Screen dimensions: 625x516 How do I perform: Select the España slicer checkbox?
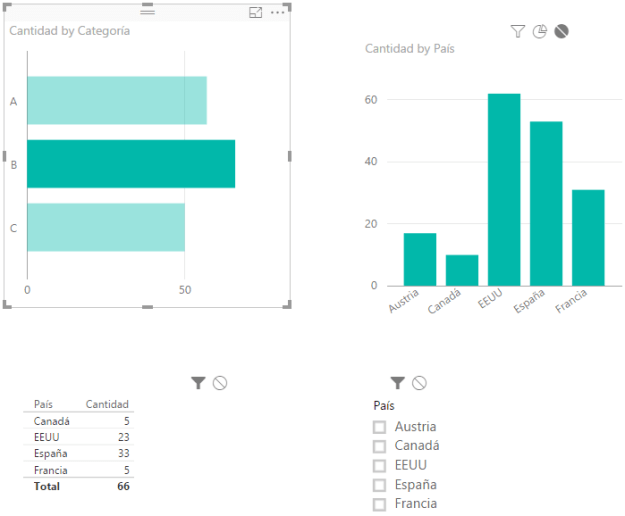point(380,485)
